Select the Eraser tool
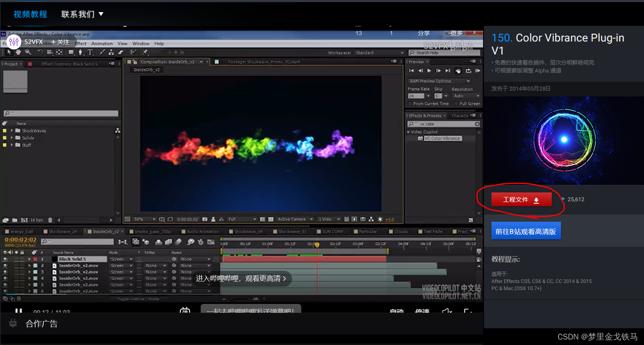 click(121, 52)
